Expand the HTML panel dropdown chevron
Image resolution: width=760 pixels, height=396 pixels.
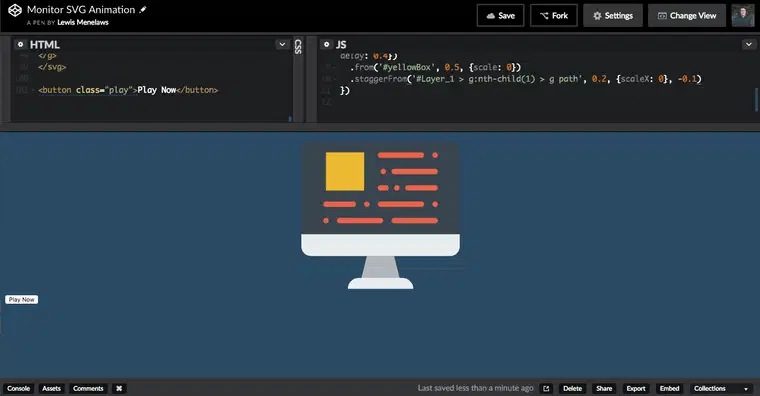tap(282, 44)
